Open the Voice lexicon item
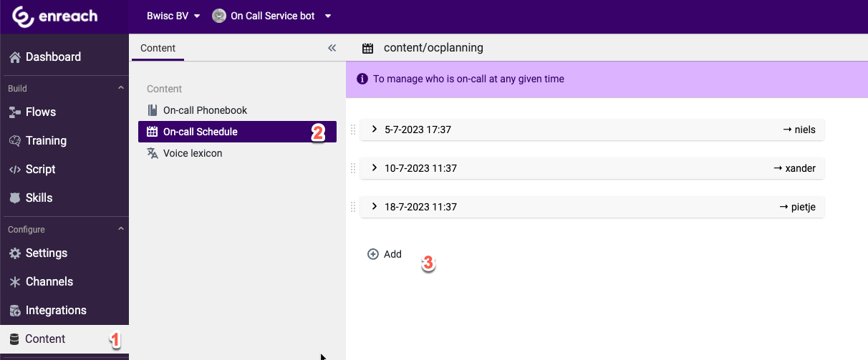Screen dimensions: 868x360 coord(192,153)
